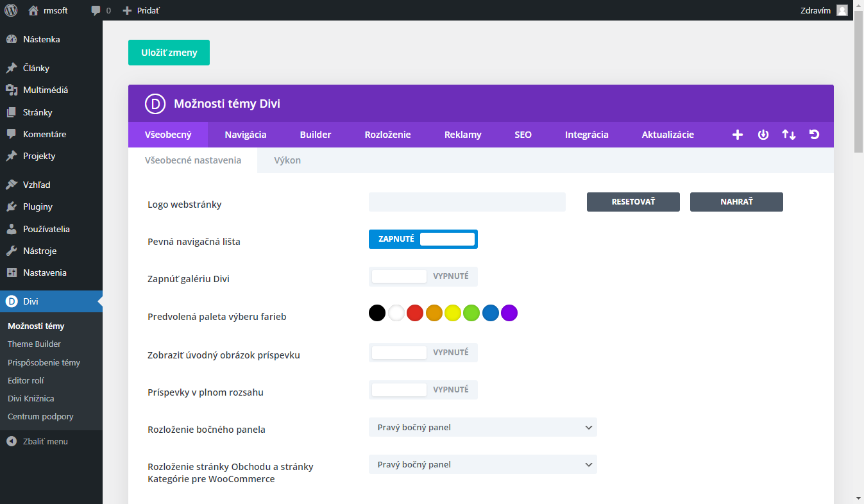Screen dimensions: 864x504
Task: Click the pin icon for Články
Action: pyautogui.click(x=12, y=68)
